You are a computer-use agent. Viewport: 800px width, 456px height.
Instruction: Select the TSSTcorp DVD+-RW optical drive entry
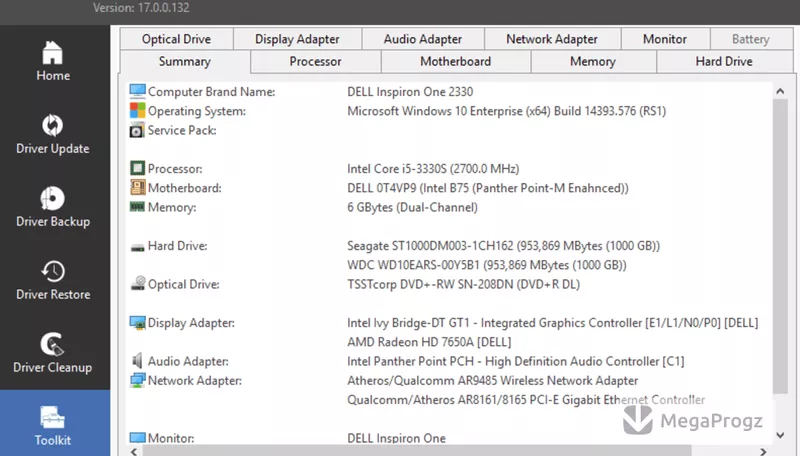point(463,285)
